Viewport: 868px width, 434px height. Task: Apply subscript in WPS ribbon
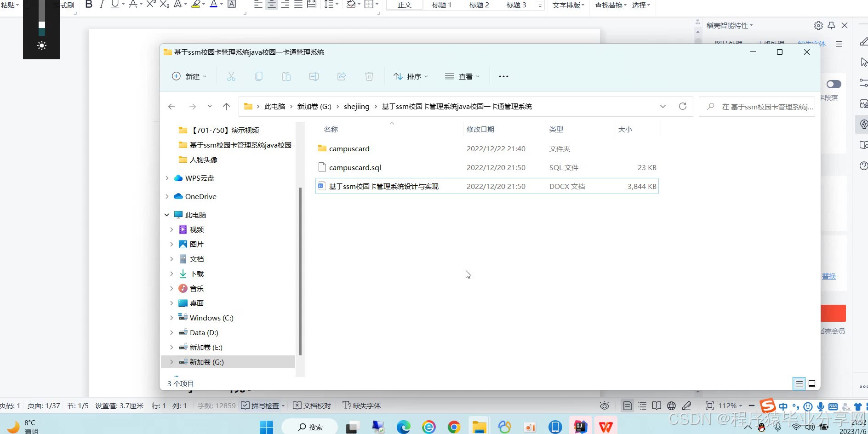point(164,4)
